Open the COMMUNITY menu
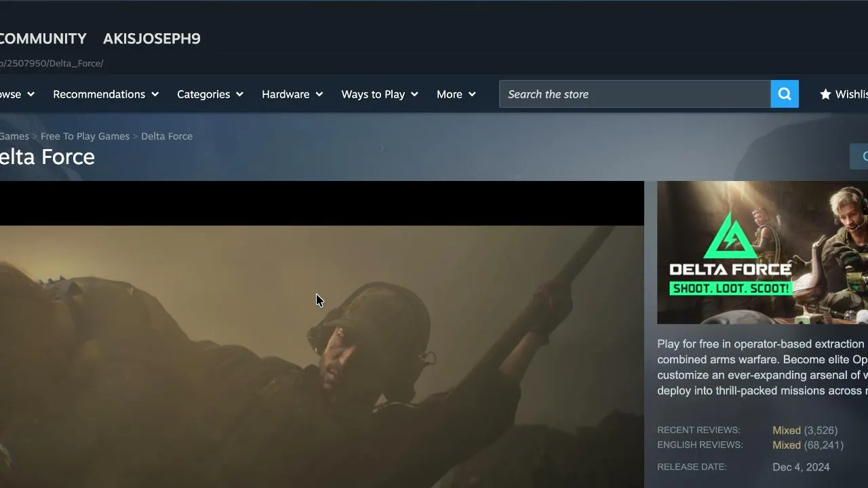868x488 pixels. tap(43, 39)
